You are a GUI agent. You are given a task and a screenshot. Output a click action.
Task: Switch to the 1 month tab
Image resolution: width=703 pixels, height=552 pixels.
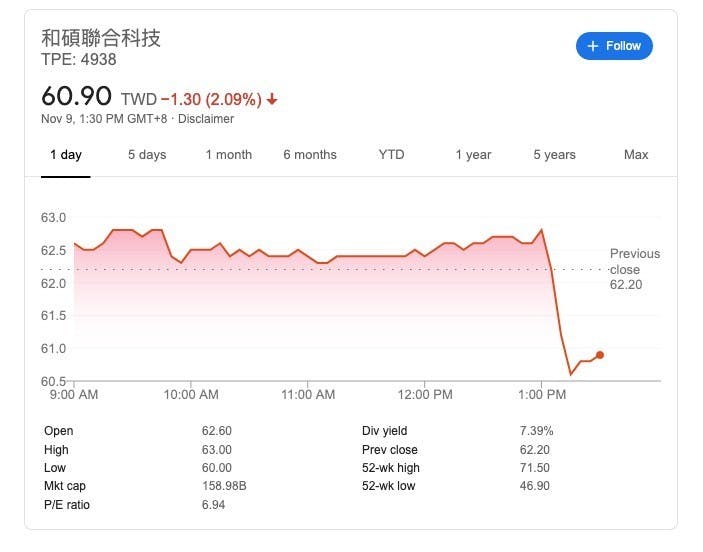coord(229,155)
